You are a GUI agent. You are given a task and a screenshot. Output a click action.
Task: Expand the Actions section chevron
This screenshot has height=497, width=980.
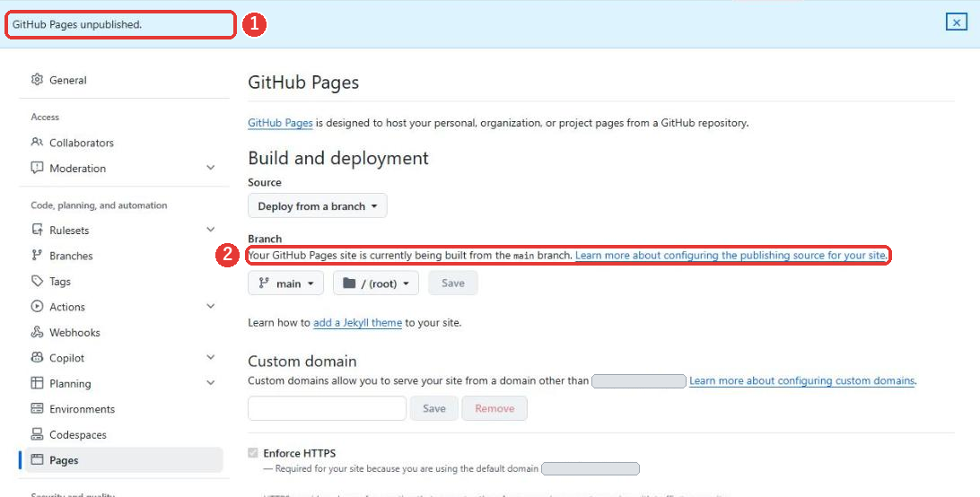click(x=211, y=306)
